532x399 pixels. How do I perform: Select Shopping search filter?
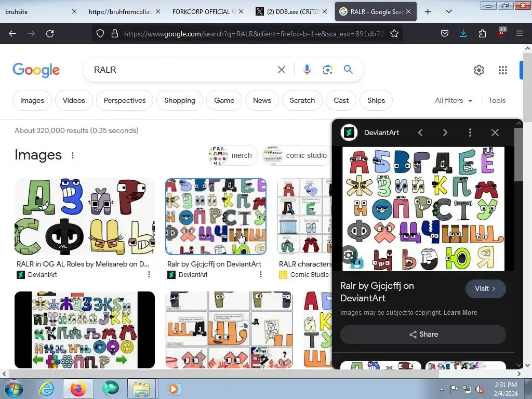click(180, 100)
